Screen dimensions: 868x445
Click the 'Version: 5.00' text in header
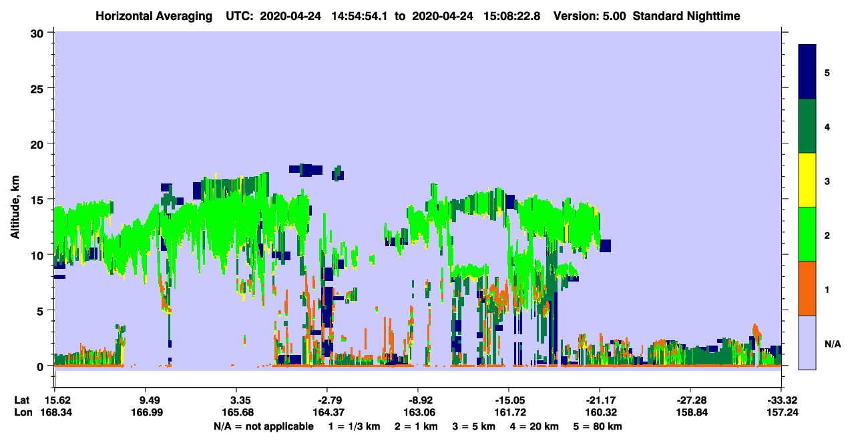click(590, 15)
